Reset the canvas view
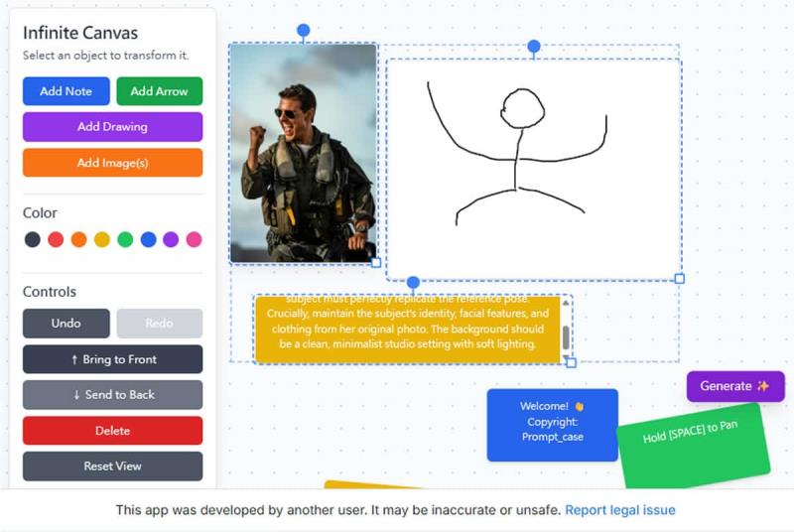 point(112,466)
